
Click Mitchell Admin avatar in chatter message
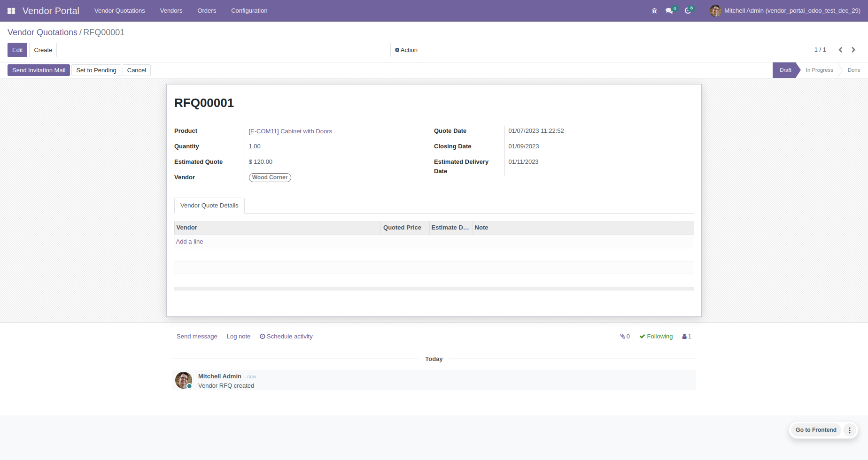click(x=184, y=380)
